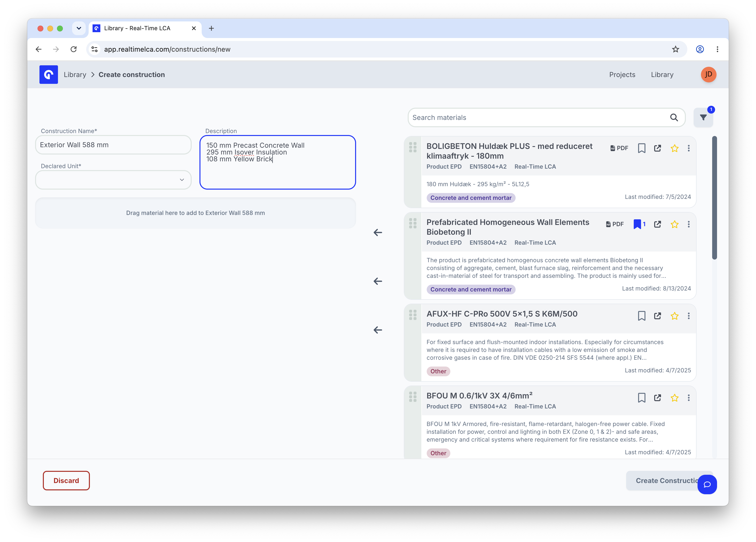The image size is (756, 542).
Task: Open a new browser tab
Action: 211,28
